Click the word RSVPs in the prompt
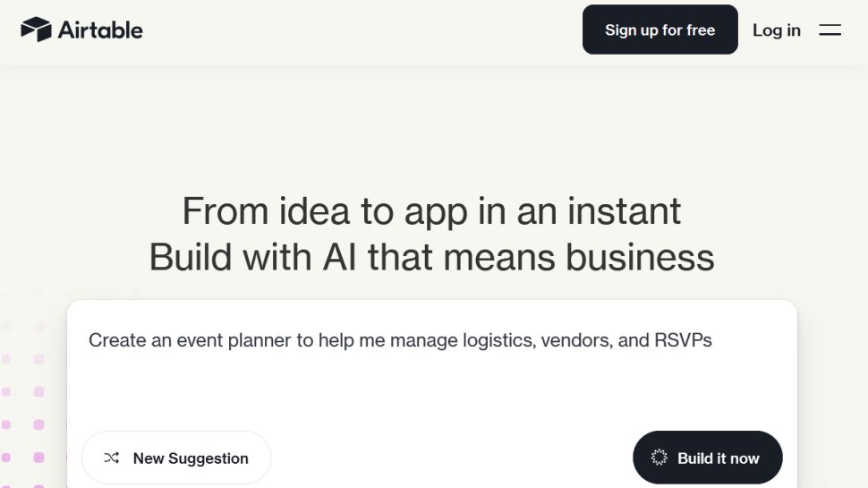The width and height of the screenshot is (868, 488). (x=683, y=340)
